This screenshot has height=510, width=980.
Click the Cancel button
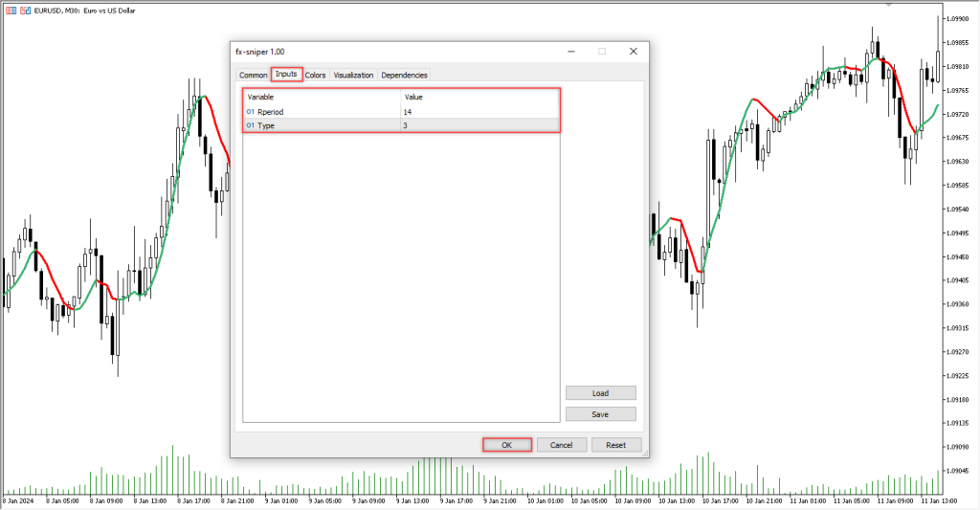[561, 445]
